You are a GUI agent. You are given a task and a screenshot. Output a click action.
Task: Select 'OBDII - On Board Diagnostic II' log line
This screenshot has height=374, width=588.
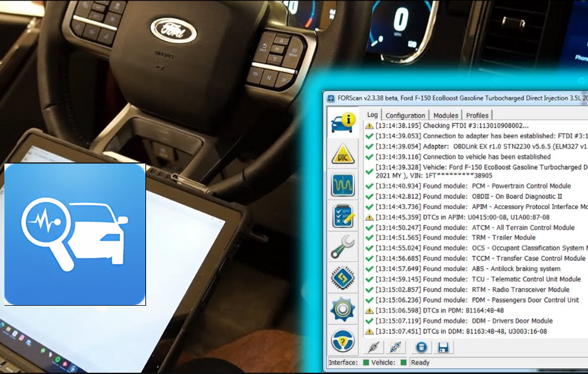pyautogui.click(x=469, y=196)
